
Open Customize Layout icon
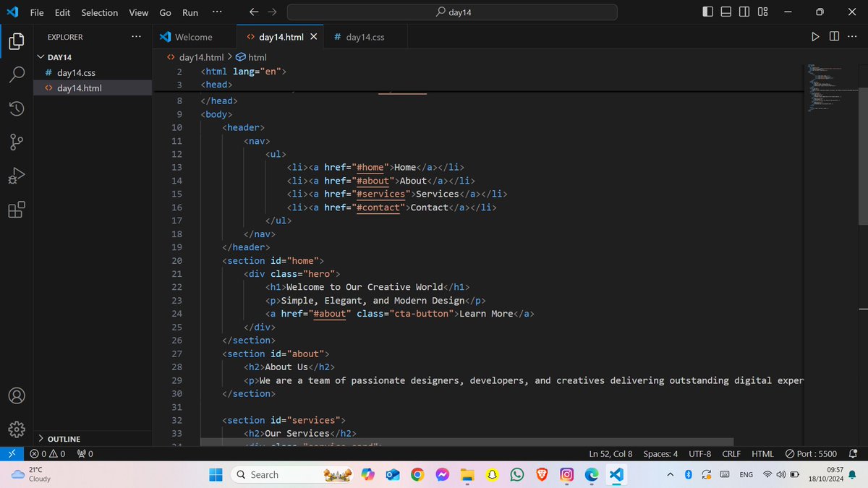tap(763, 12)
